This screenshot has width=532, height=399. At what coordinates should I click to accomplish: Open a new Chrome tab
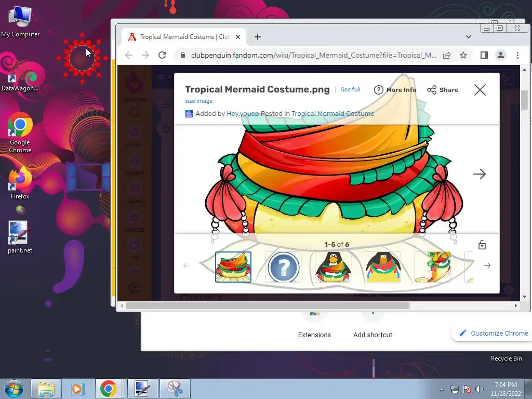(258, 37)
